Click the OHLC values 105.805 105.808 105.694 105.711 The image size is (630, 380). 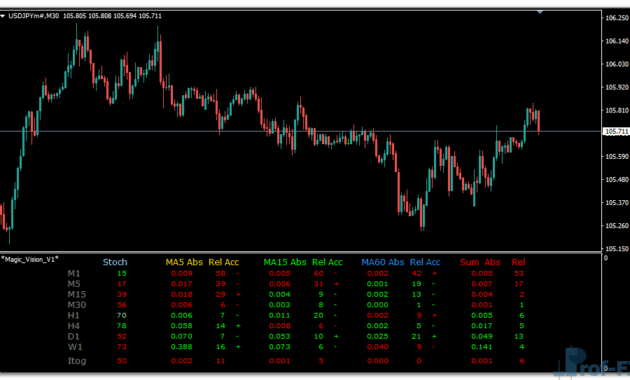pyautogui.click(x=112, y=16)
